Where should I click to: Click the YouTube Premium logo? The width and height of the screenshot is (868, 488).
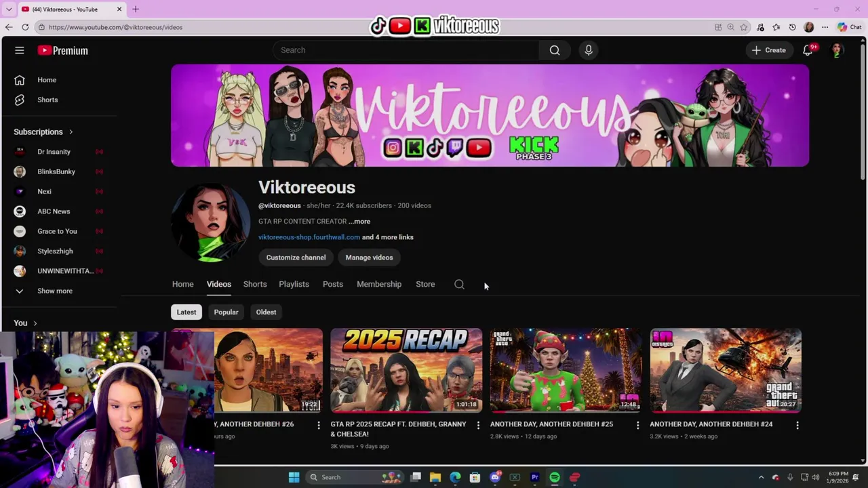(63, 50)
